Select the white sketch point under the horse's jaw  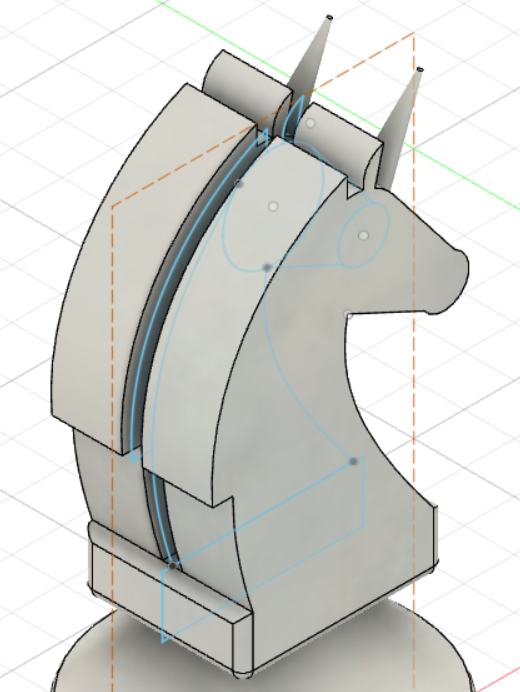(348, 314)
